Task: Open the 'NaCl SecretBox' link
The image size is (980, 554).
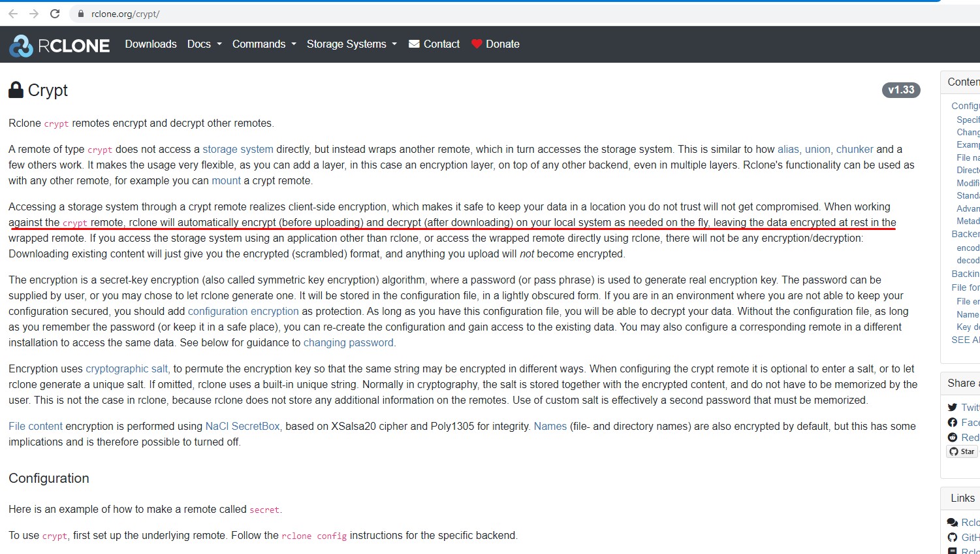Action: [242, 427]
